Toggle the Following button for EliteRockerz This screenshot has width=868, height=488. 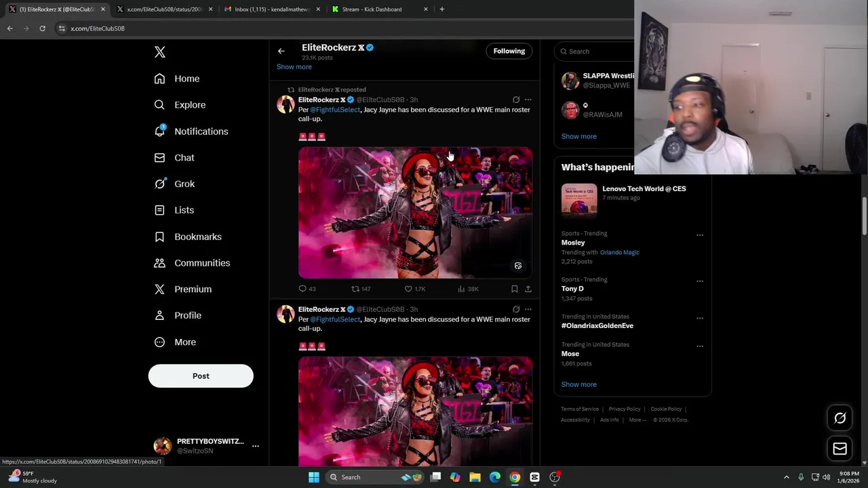(x=509, y=51)
